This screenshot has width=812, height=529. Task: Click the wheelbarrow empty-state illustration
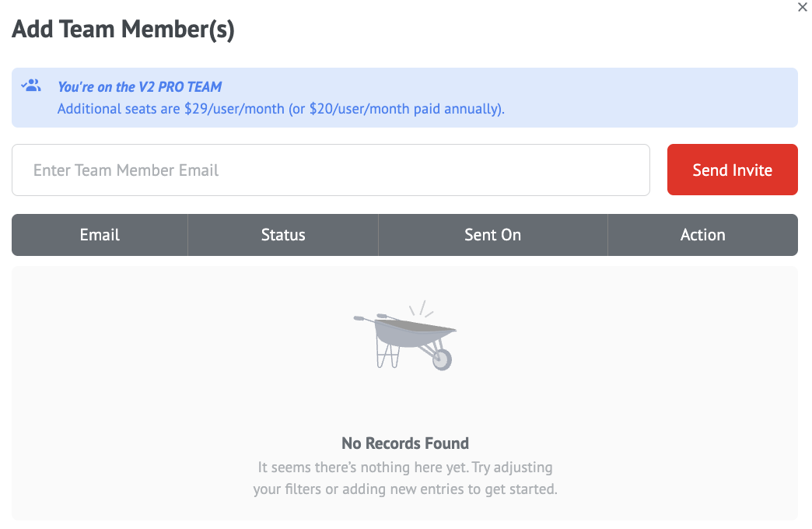[406, 336]
